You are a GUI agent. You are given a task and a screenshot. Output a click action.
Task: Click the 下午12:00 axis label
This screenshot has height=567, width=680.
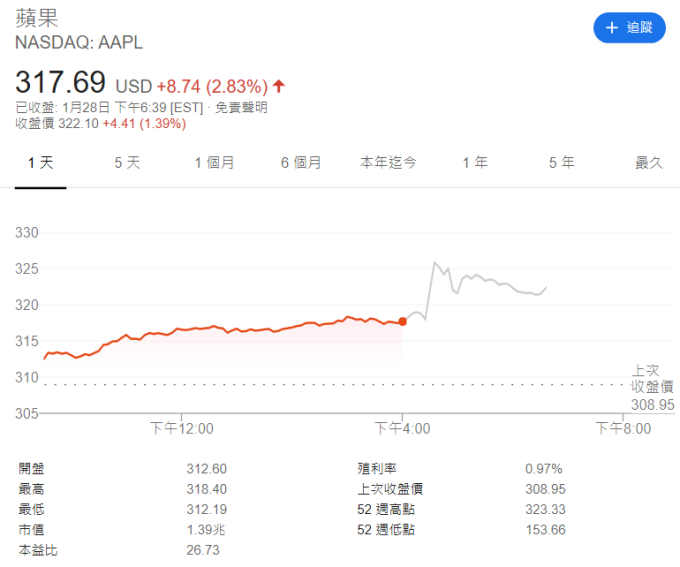pos(182,429)
